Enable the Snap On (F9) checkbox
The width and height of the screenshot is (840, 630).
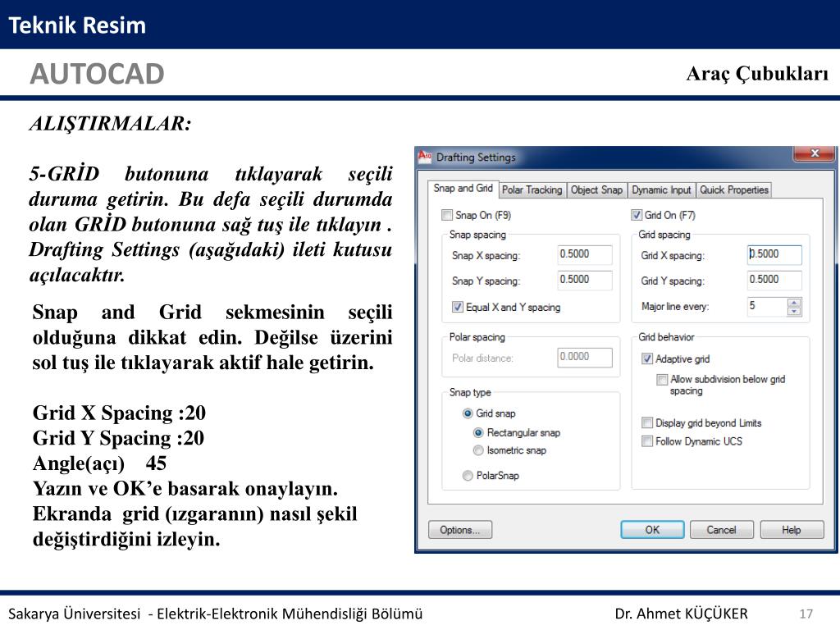coord(447,216)
